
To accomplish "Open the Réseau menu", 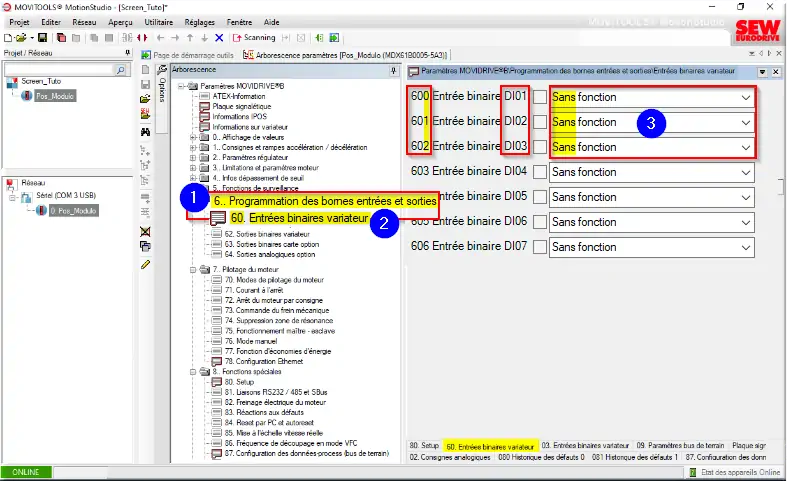I will point(84,22).
